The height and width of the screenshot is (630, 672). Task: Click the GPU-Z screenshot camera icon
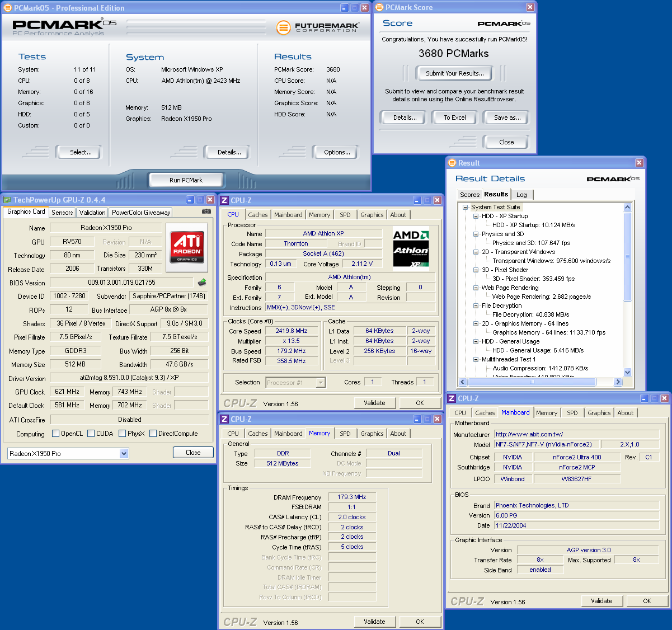click(x=206, y=211)
